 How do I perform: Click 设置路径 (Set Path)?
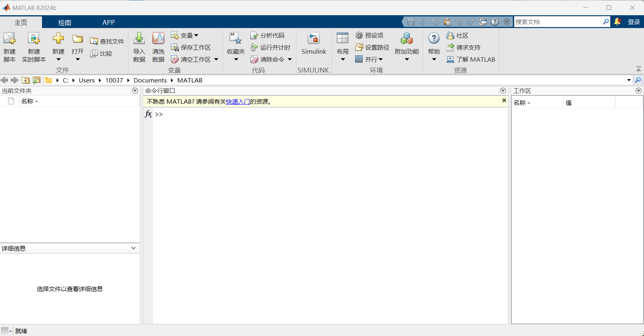click(372, 47)
